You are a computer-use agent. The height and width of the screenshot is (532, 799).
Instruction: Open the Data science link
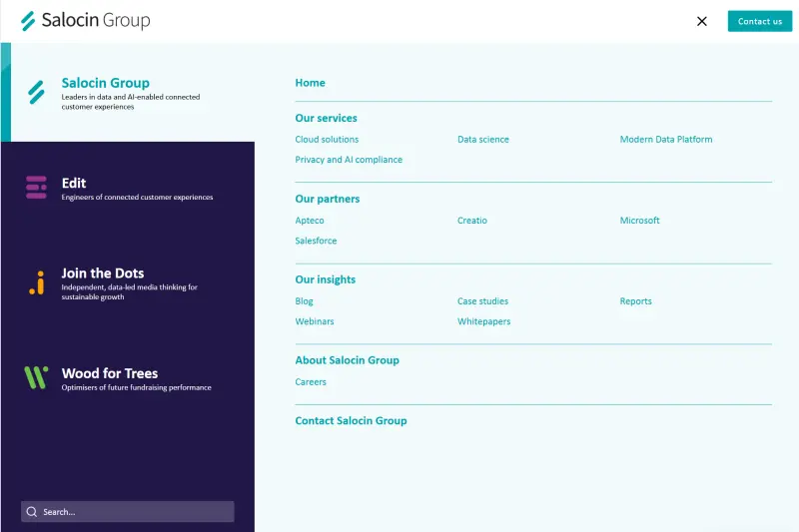[483, 140]
